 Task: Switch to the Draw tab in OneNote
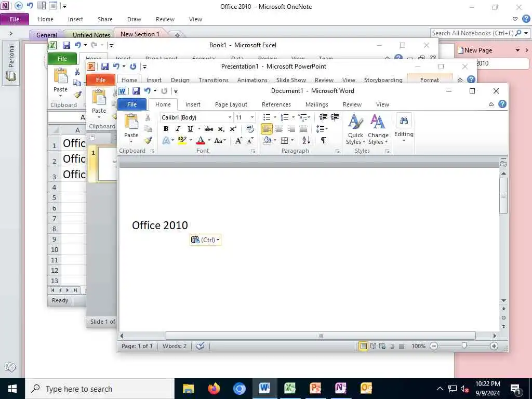134,19
